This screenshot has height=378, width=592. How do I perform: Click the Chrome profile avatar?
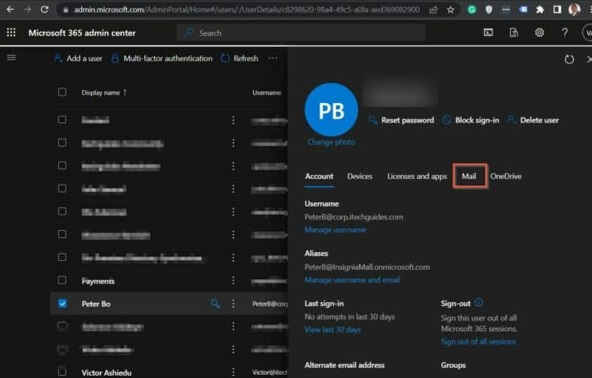coord(574,9)
